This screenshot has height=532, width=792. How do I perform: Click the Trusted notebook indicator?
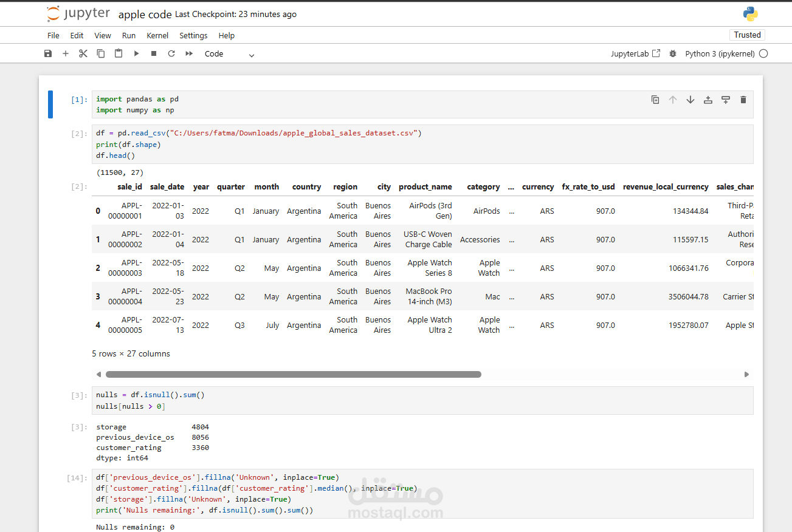click(747, 35)
